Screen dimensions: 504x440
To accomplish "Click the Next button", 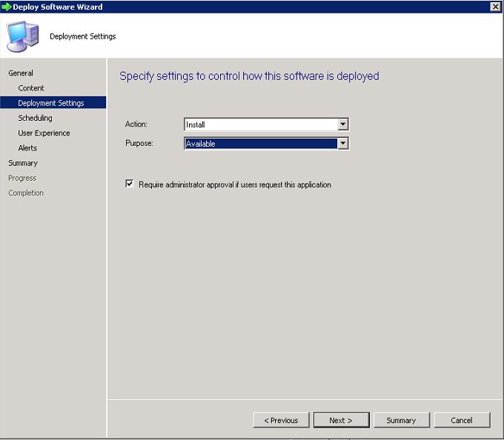I will 342,420.
